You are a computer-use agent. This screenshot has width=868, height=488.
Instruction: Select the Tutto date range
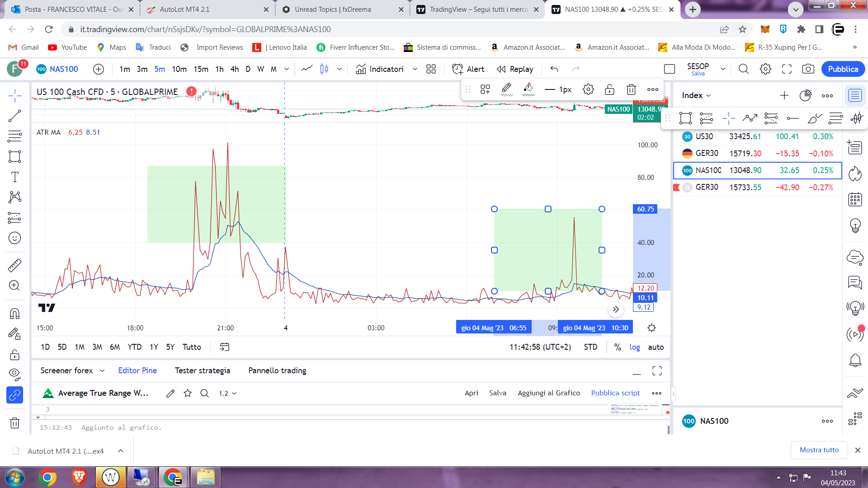tap(192, 347)
